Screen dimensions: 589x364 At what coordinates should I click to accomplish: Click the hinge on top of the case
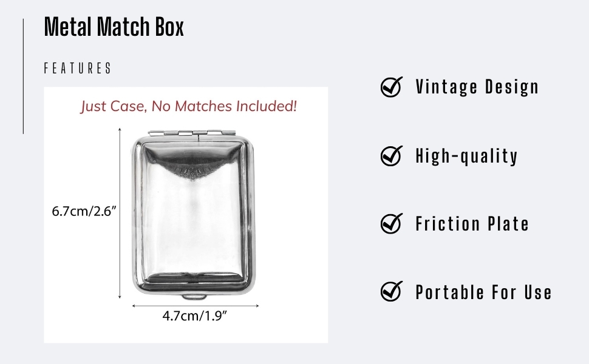[192, 133]
